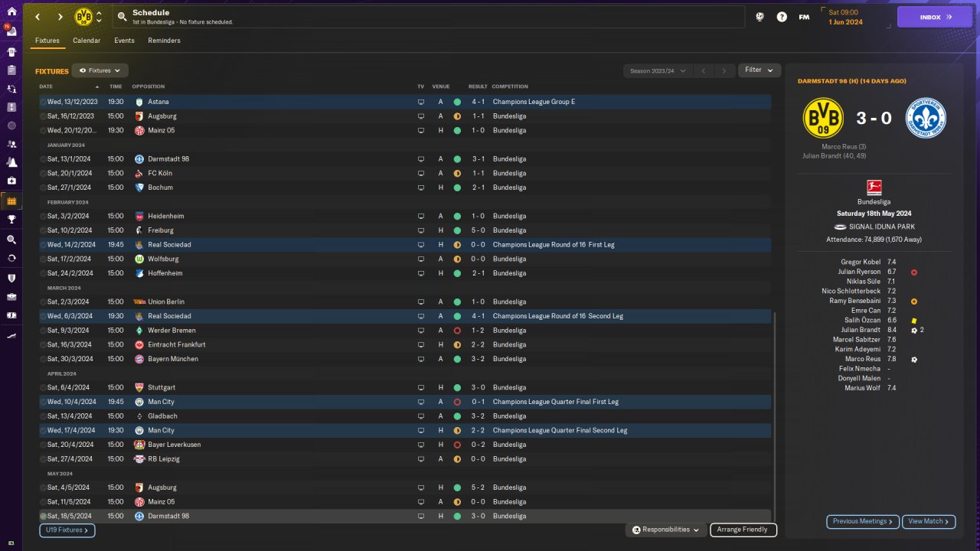Open the Responsibilities dropdown
Viewport: 980px width, 551px height.
pos(665,530)
